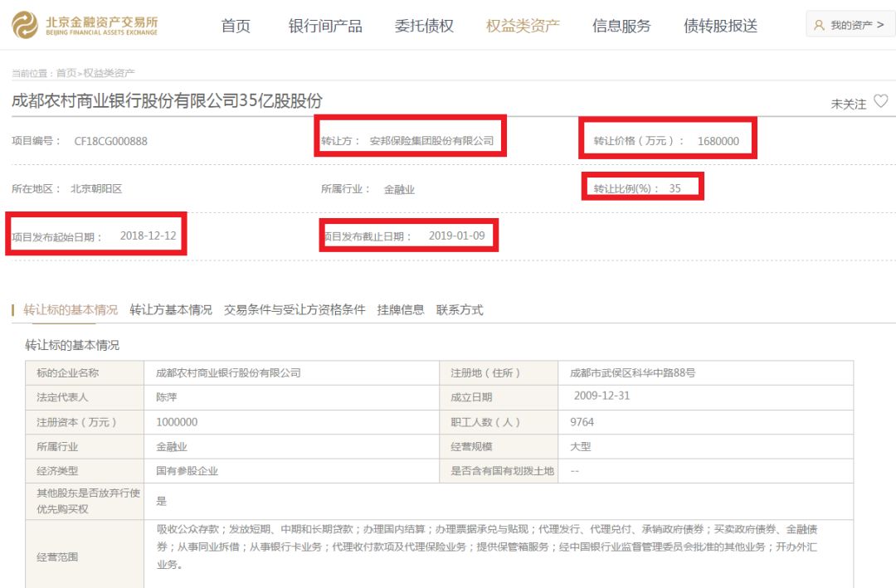Open the 挂牌信息 tab
The height and width of the screenshot is (588, 896).
400,309
